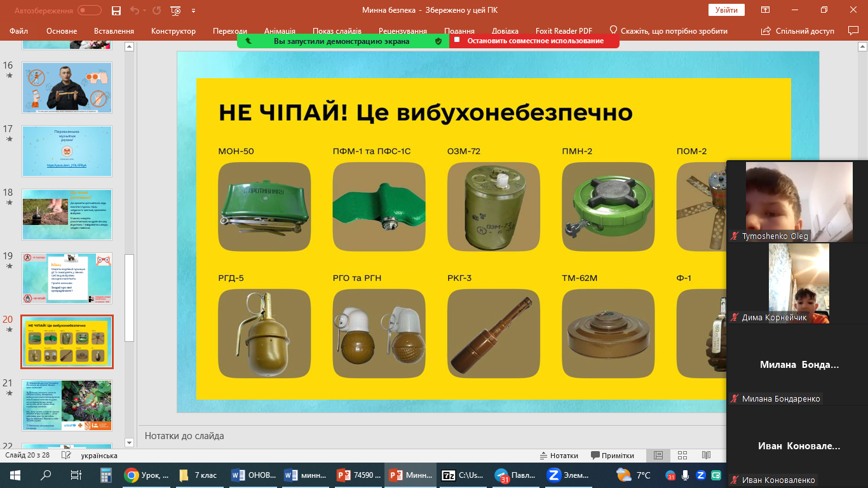Select slide 18 thumbnail

tap(67, 214)
